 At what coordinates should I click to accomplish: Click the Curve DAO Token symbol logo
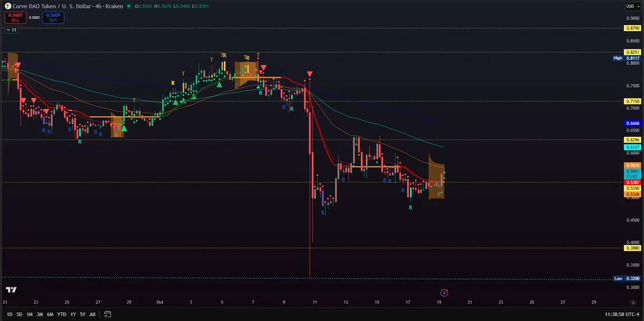(x=8, y=6)
